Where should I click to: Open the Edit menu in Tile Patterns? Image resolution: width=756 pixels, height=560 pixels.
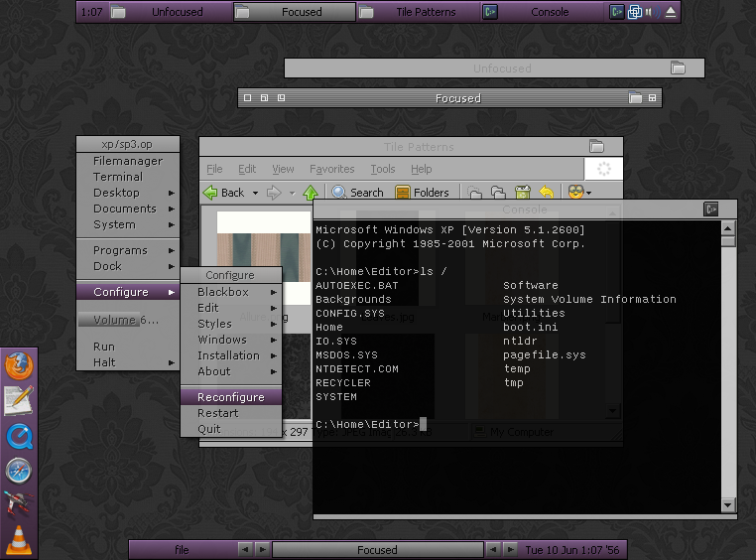pyautogui.click(x=247, y=169)
